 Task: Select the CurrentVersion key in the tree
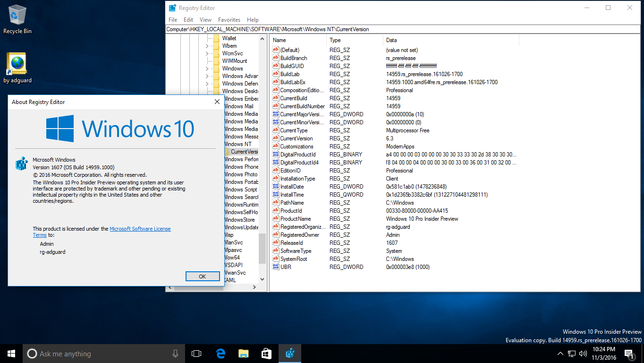pyautogui.click(x=245, y=152)
